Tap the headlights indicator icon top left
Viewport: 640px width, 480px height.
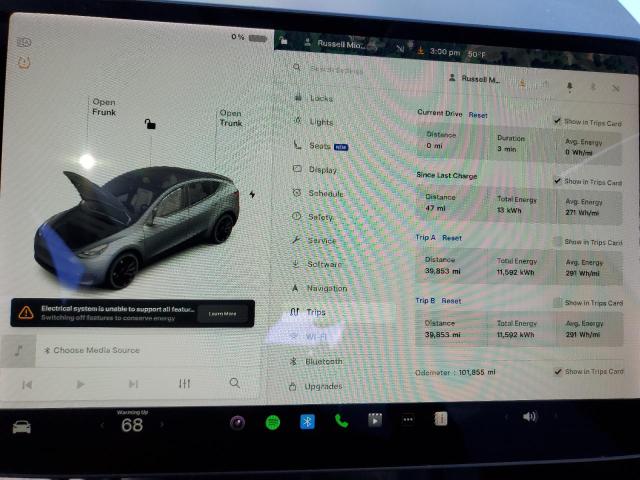[x=24, y=42]
